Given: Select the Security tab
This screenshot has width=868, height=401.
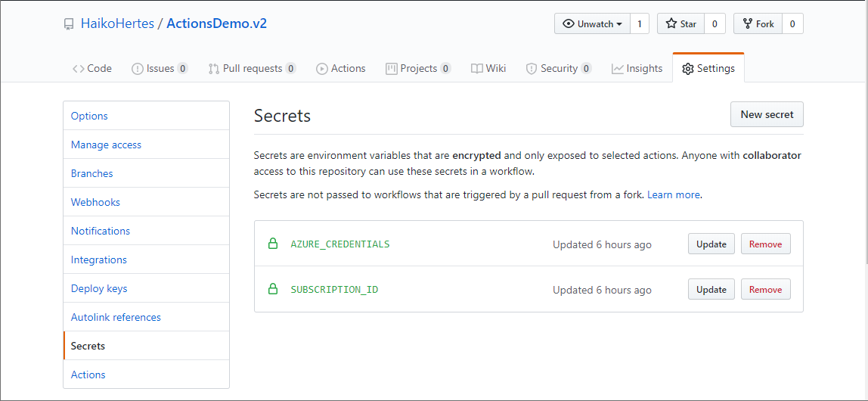Looking at the screenshot, I should [558, 68].
